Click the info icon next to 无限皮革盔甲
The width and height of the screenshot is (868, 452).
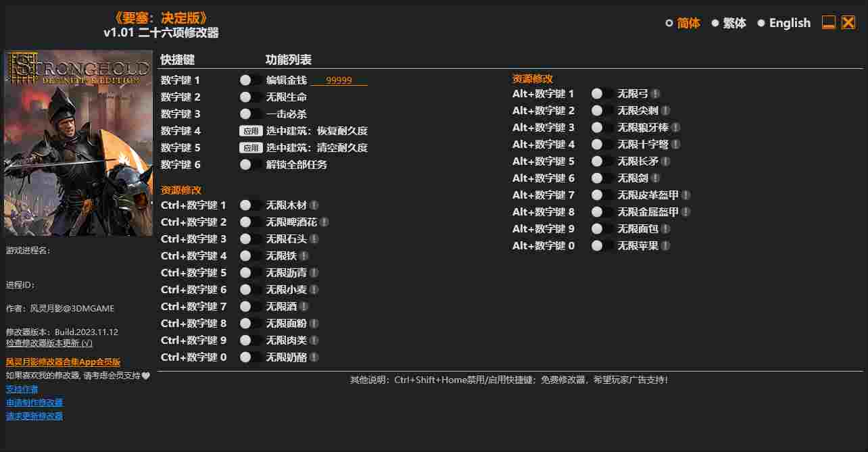[x=686, y=195]
